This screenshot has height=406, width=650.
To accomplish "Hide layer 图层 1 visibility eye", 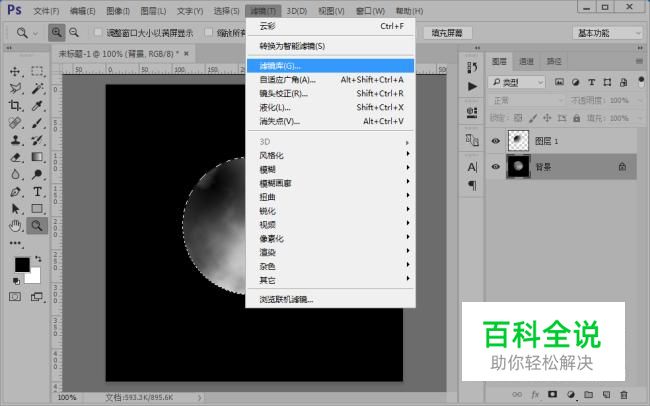I will click(x=495, y=141).
